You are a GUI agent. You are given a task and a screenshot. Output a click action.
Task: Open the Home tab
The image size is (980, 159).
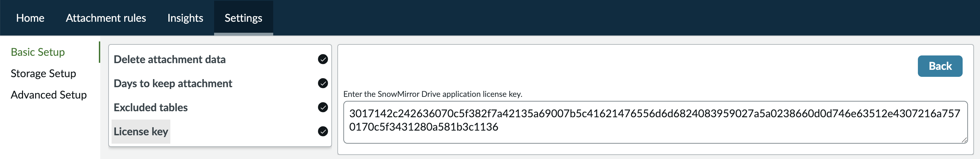click(30, 18)
